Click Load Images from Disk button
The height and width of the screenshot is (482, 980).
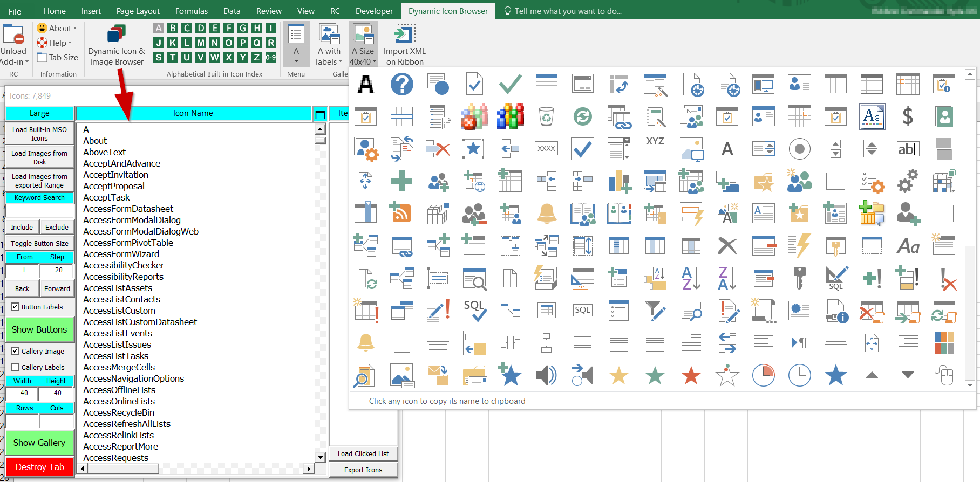pyautogui.click(x=39, y=157)
